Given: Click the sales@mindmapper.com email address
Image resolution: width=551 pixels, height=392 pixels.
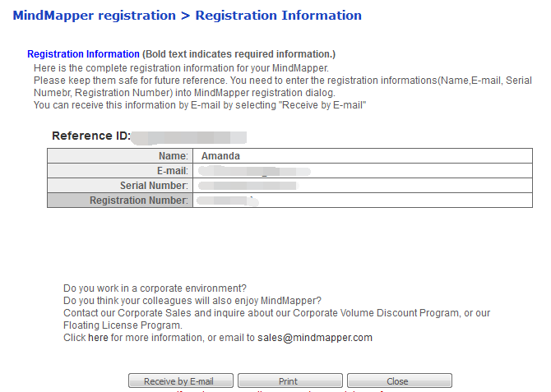Looking at the screenshot, I should coord(315,338).
